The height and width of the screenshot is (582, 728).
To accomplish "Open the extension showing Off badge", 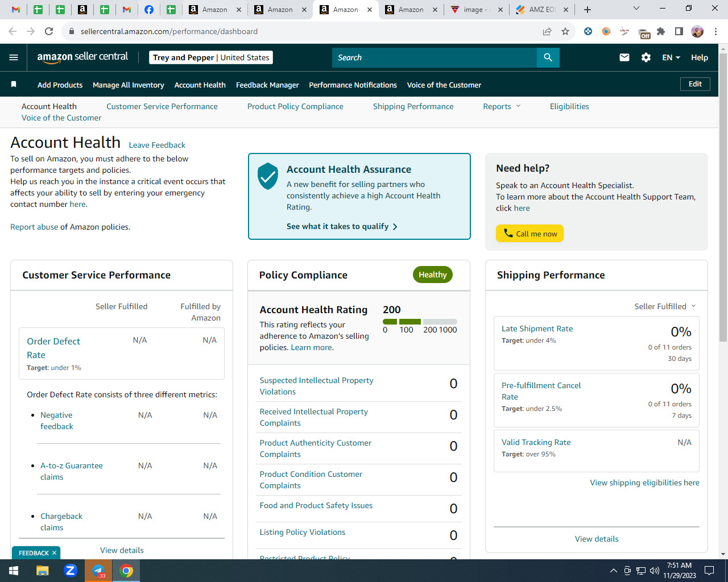I will 644,33.
